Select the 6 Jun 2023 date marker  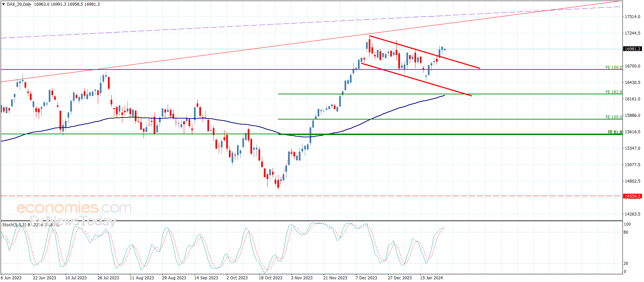point(11,278)
